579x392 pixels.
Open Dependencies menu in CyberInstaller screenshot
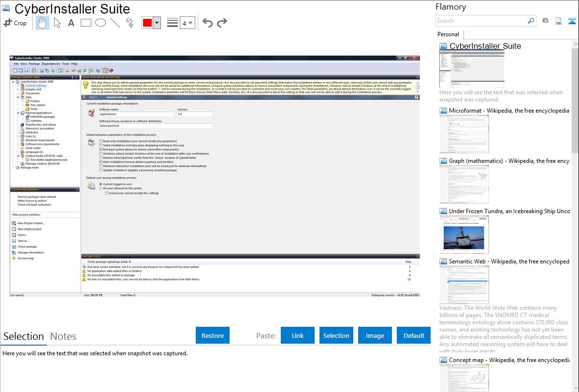(51, 63)
